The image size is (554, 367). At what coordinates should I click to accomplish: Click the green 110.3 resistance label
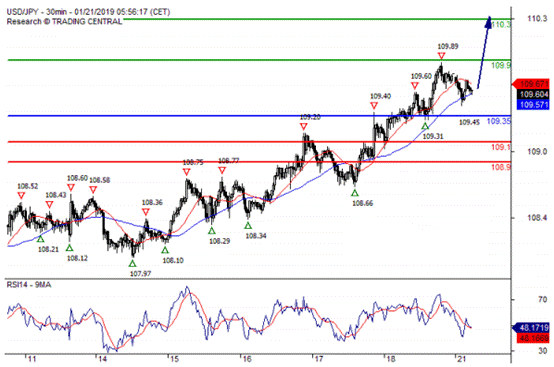click(501, 25)
